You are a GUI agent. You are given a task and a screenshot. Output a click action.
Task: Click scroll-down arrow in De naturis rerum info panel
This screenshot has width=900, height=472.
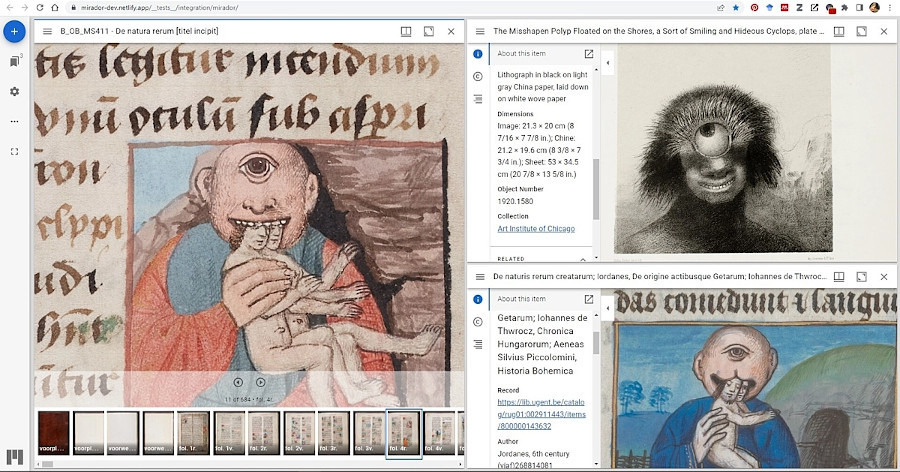[596, 464]
